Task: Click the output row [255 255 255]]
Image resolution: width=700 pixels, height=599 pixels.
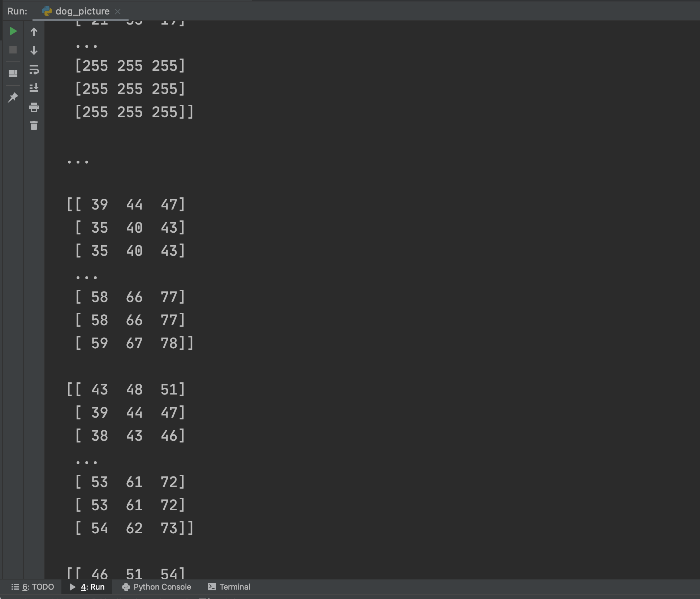Action: point(134,112)
